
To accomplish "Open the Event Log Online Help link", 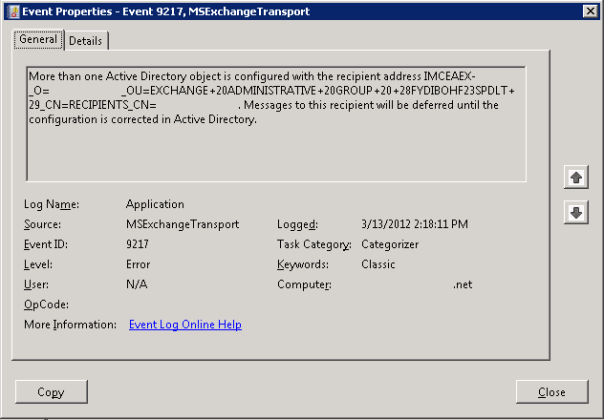I will tap(185, 325).
